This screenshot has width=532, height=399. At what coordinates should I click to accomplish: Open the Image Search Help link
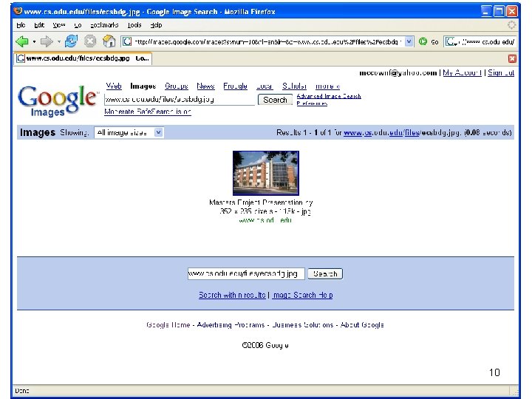(x=303, y=295)
